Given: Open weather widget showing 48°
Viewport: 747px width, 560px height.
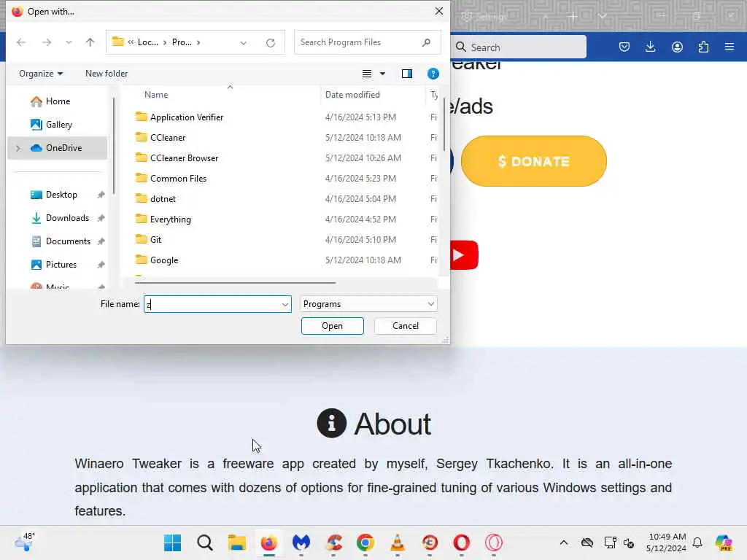Looking at the screenshot, I should click(x=25, y=542).
